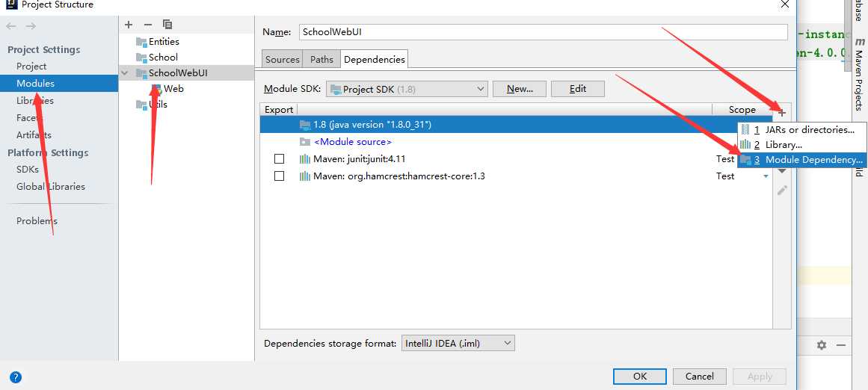Click the edit dependency pencil icon
The width and height of the screenshot is (868, 390).
[x=781, y=191]
